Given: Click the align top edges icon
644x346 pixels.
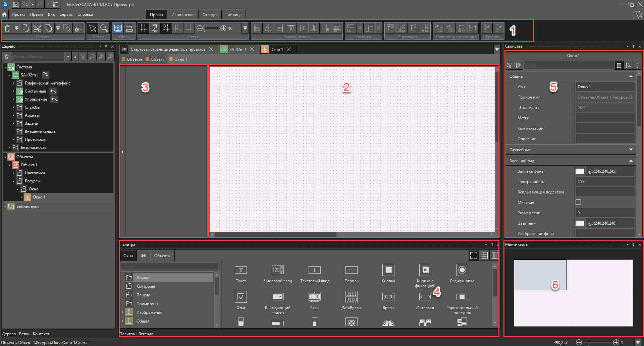Looking at the screenshot, I should click(x=291, y=28).
